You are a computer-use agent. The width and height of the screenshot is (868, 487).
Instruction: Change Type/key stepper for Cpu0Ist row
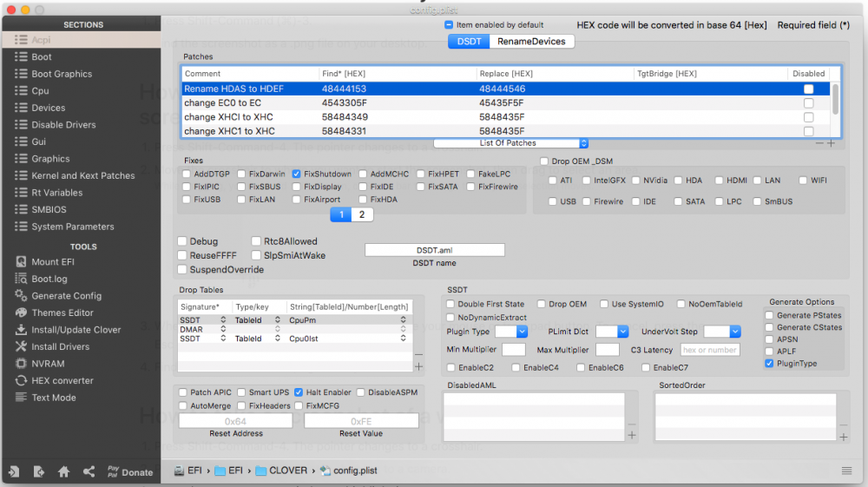coord(278,339)
